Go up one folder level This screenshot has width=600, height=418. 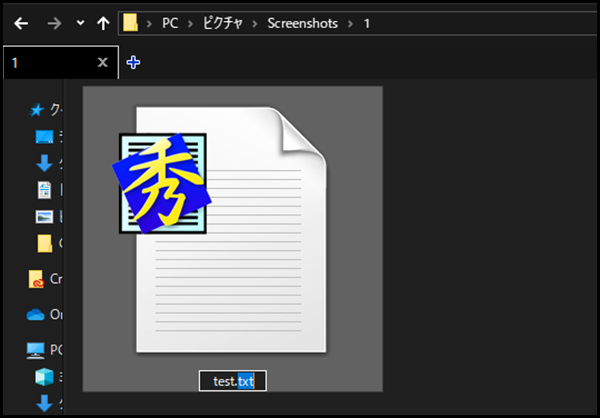[x=101, y=22]
